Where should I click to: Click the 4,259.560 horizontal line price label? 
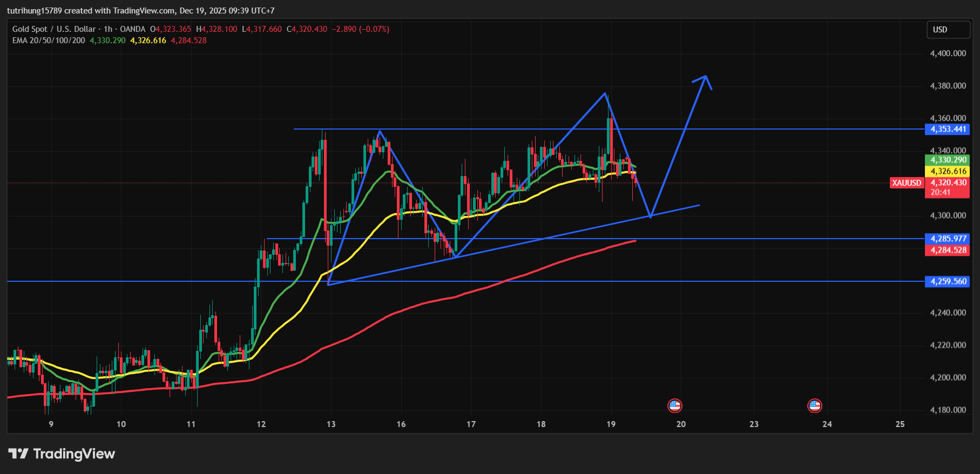[948, 281]
